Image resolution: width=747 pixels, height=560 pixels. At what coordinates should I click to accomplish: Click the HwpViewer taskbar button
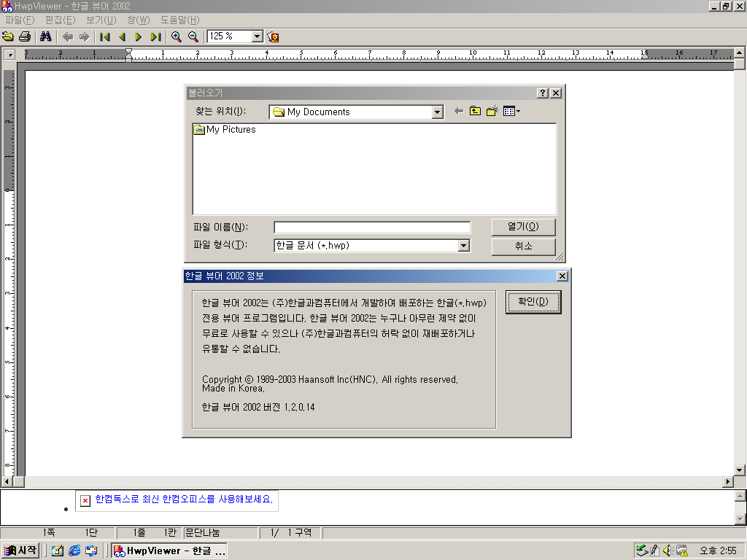pyautogui.click(x=169, y=551)
